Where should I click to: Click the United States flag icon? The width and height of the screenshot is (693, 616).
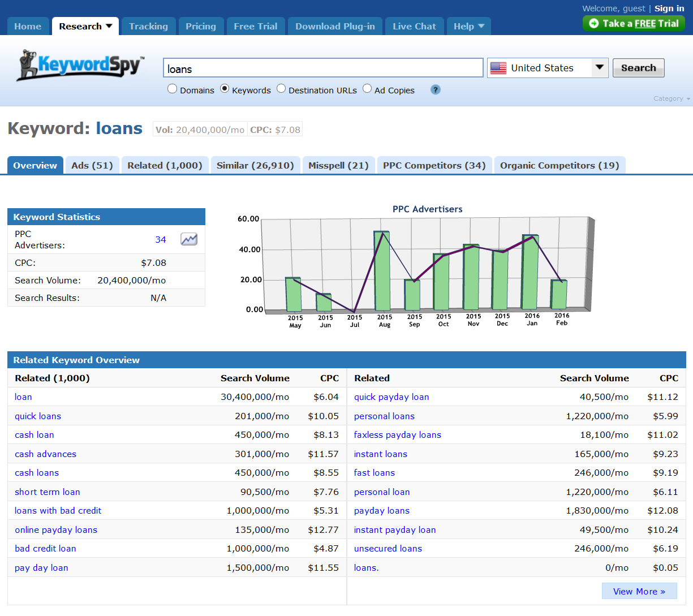coord(498,68)
